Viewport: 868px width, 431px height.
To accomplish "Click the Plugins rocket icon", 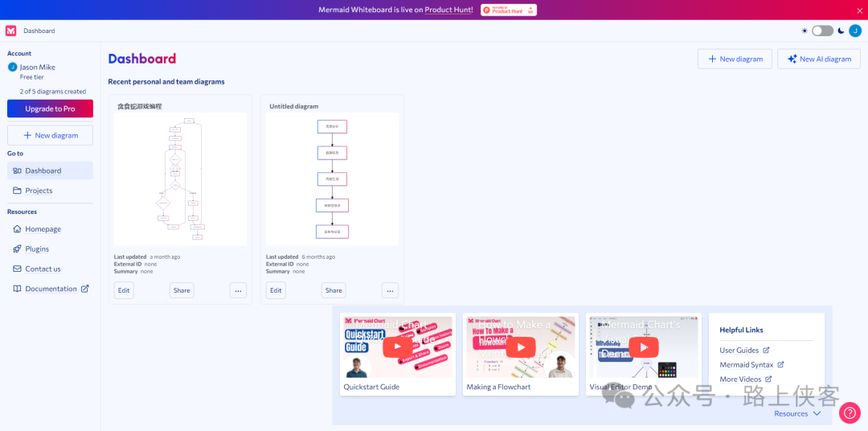I will tap(17, 248).
